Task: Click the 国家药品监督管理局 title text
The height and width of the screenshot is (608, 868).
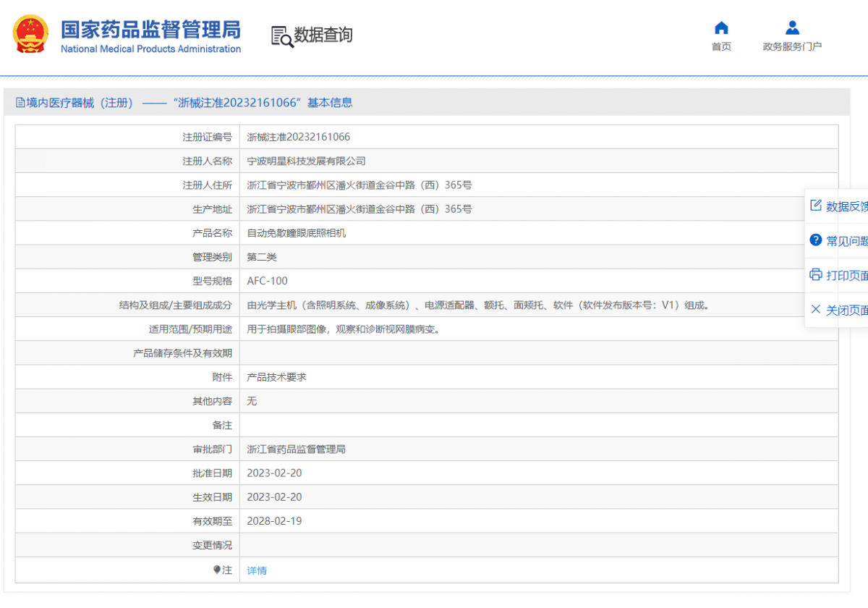Action: tap(150, 30)
